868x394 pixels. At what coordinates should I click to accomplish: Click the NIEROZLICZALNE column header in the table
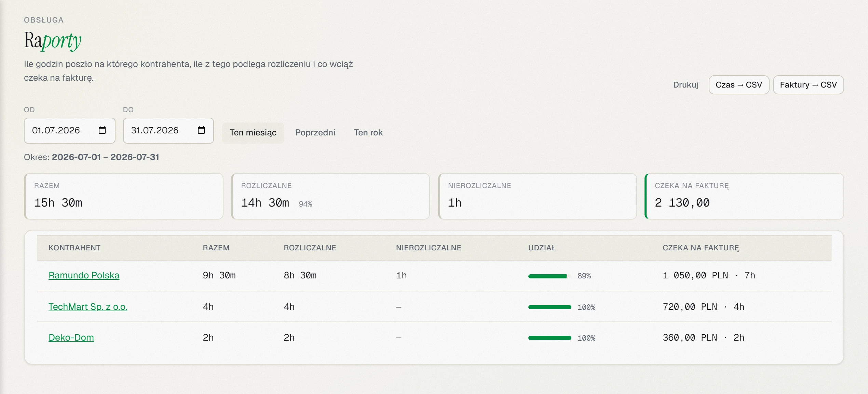tap(429, 248)
